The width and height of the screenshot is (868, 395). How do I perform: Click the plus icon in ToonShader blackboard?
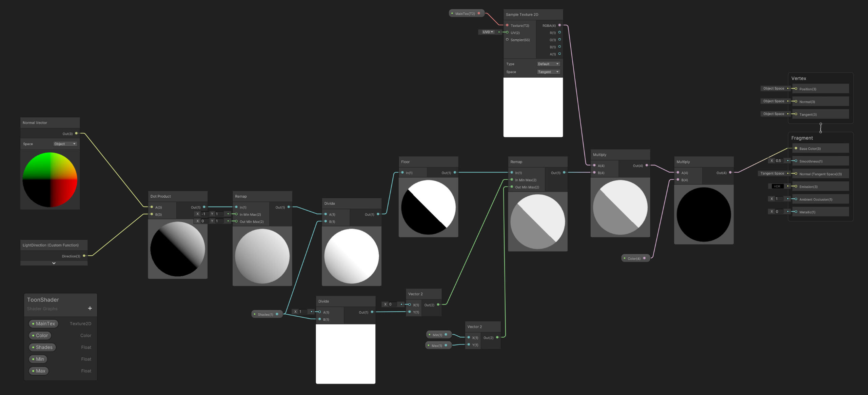pos(90,308)
